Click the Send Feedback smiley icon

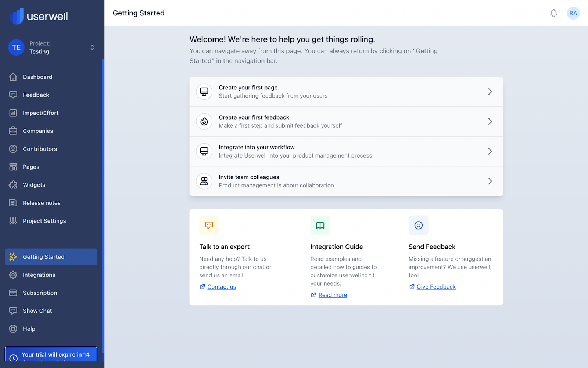click(418, 225)
